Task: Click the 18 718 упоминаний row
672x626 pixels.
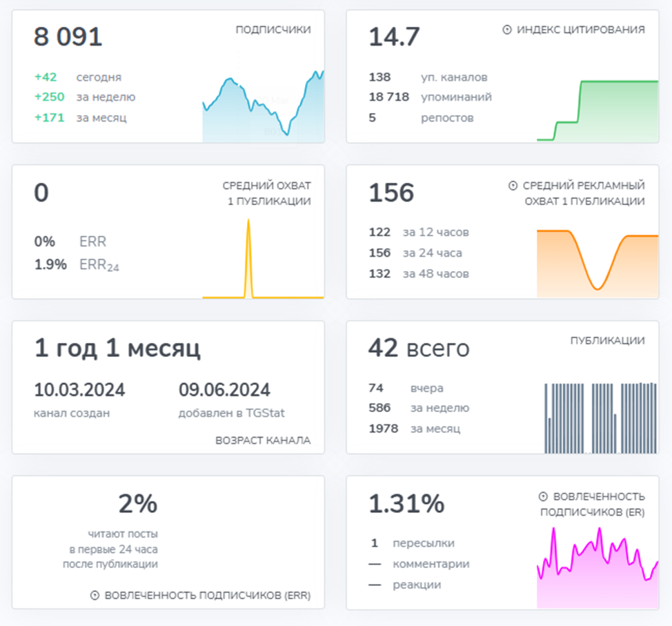Action: [430, 97]
